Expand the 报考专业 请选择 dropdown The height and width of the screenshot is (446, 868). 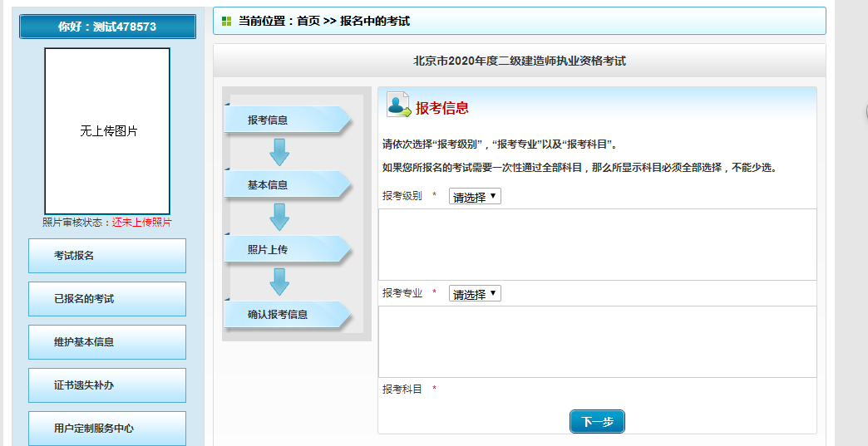(475, 294)
